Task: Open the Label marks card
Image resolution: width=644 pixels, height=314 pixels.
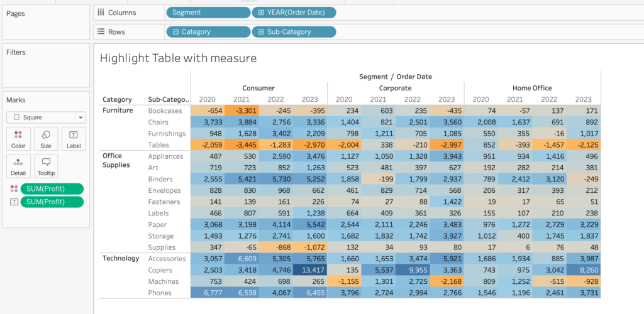Action: (74, 139)
